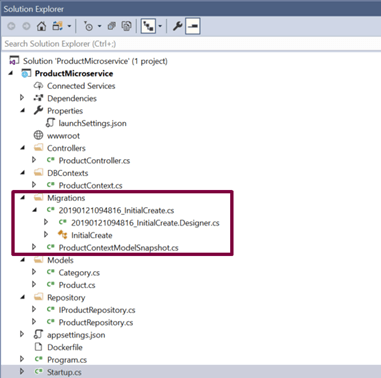Select the Solution 'ProductMicroservice' root node
This screenshot has width=381, height=378.
pos(95,61)
